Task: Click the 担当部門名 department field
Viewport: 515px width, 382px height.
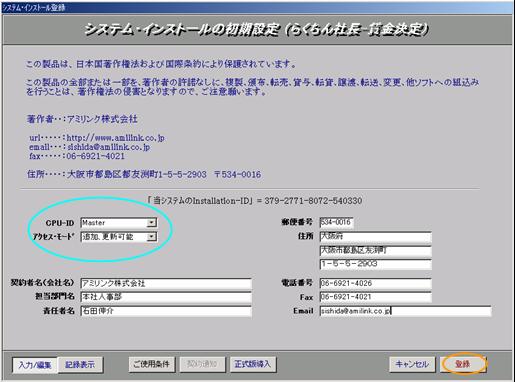Action: pyautogui.click(x=166, y=297)
